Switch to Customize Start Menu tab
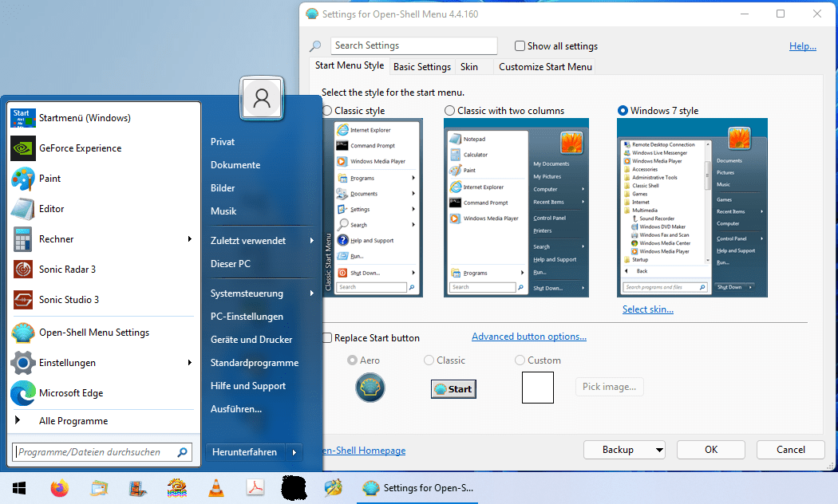The height and width of the screenshot is (504, 838). pos(545,67)
